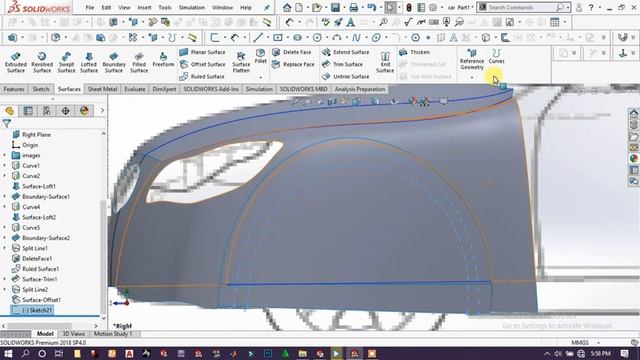
Task: Expand Curve1 in feature tree
Action: (x=5, y=166)
